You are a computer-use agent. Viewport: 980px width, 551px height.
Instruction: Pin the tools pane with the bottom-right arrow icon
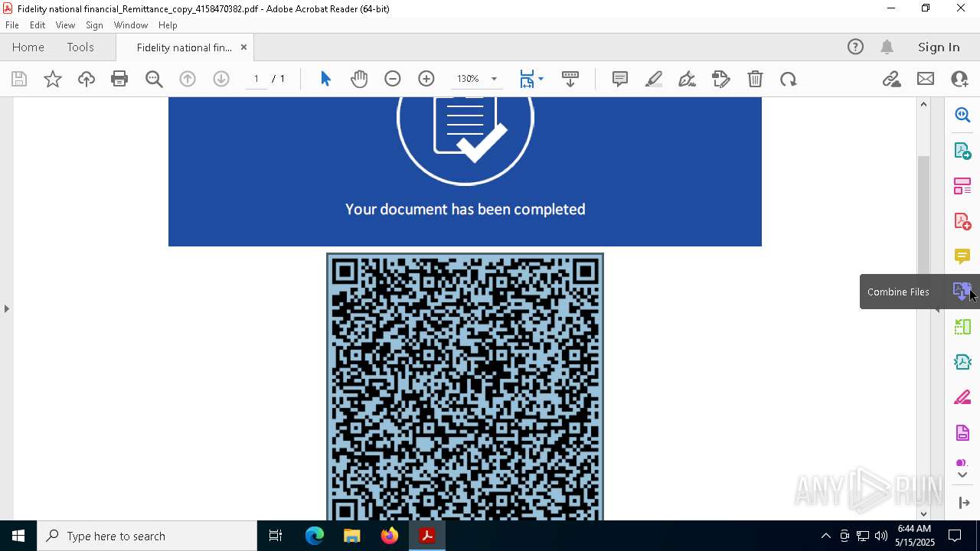click(963, 503)
